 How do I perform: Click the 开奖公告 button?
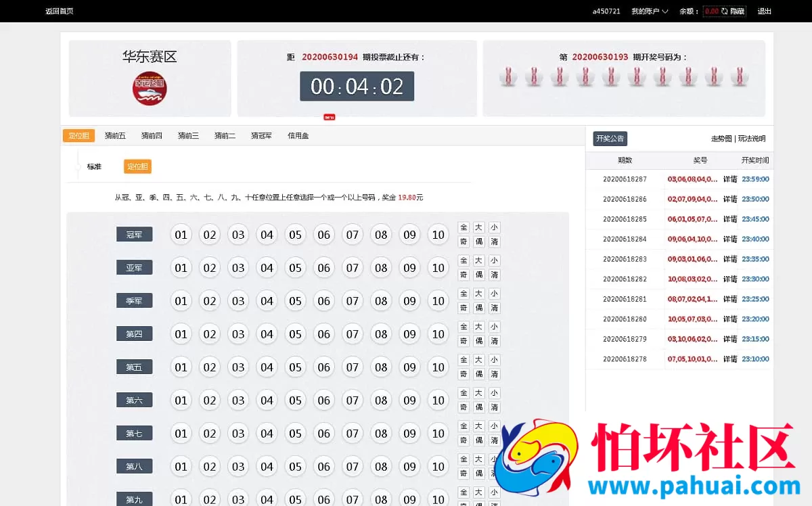pyautogui.click(x=610, y=139)
